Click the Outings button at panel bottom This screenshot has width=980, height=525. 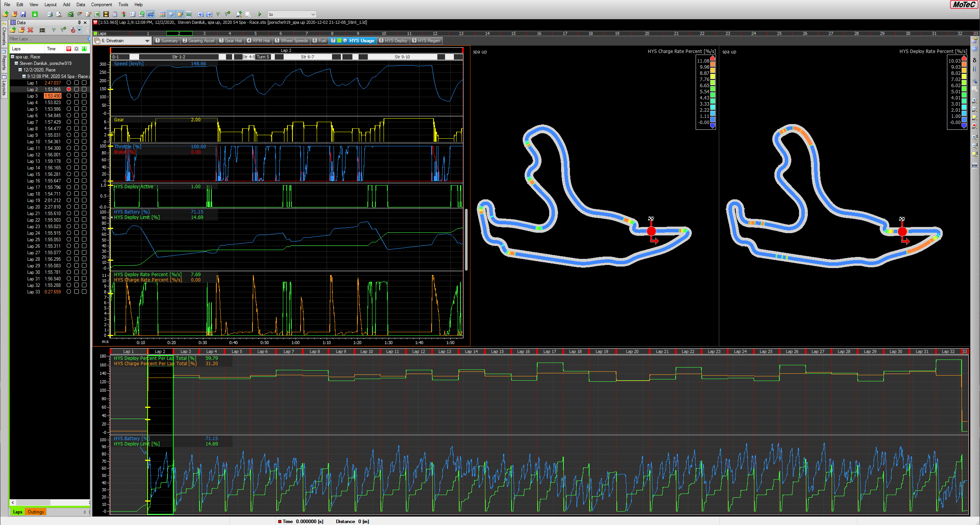tap(36, 512)
